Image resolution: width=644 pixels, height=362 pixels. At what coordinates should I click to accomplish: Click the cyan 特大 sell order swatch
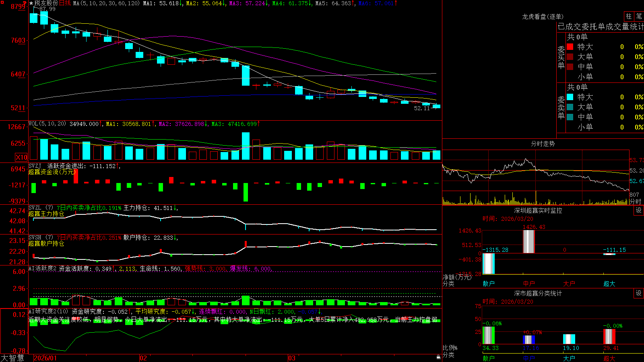coord(570,97)
